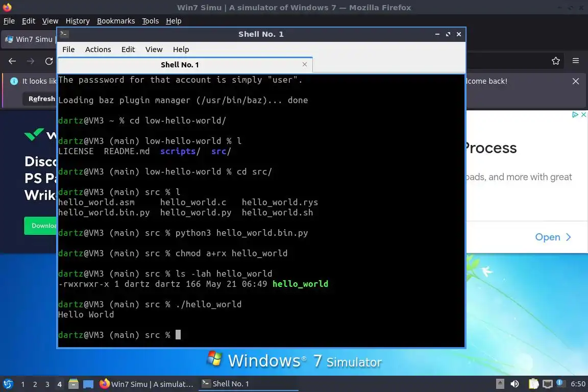Open Actions menu in the terminal
This screenshot has height=392, width=588.
pyautogui.click(x=98, y=50)
